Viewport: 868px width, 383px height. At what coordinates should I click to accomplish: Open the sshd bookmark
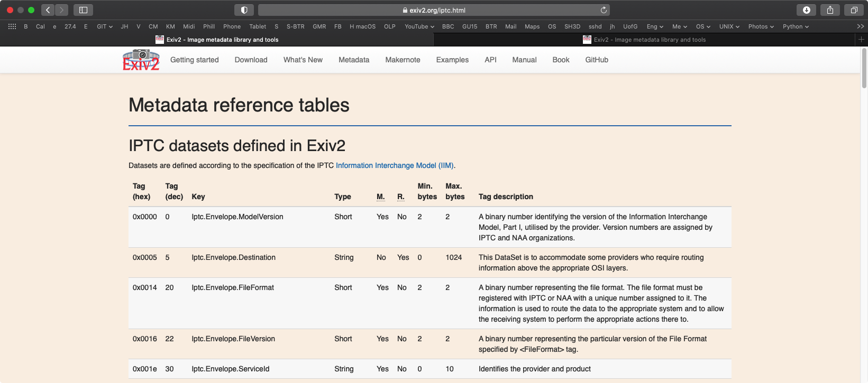[595, 26]
